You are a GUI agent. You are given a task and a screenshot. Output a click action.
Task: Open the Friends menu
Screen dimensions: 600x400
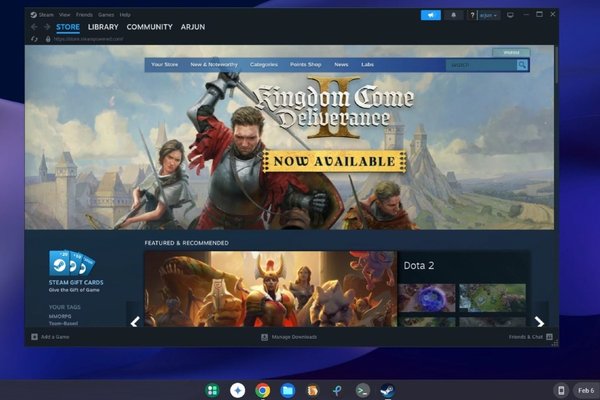tap(84, 15)
